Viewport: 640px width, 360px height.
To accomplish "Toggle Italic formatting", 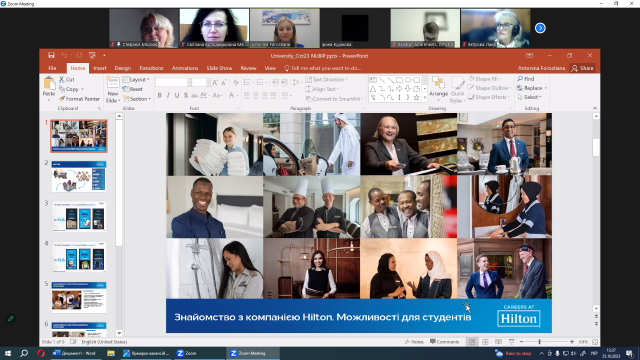I will coord(168,96).
